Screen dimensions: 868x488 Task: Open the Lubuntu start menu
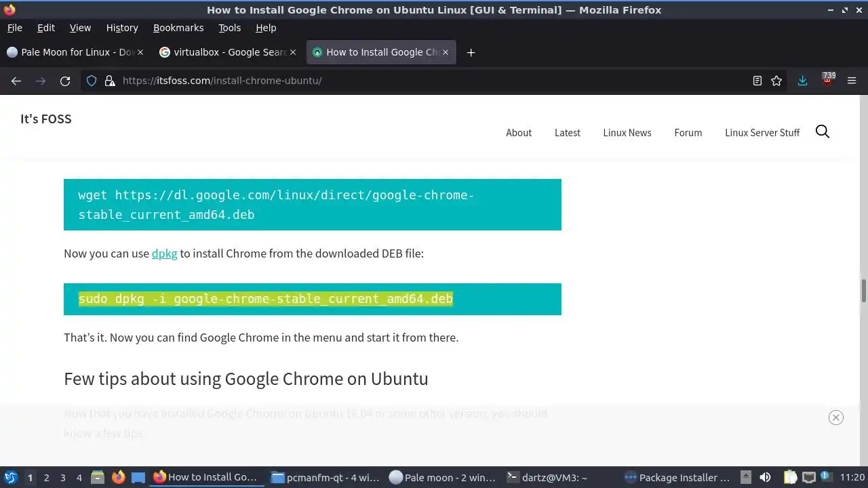11,477
